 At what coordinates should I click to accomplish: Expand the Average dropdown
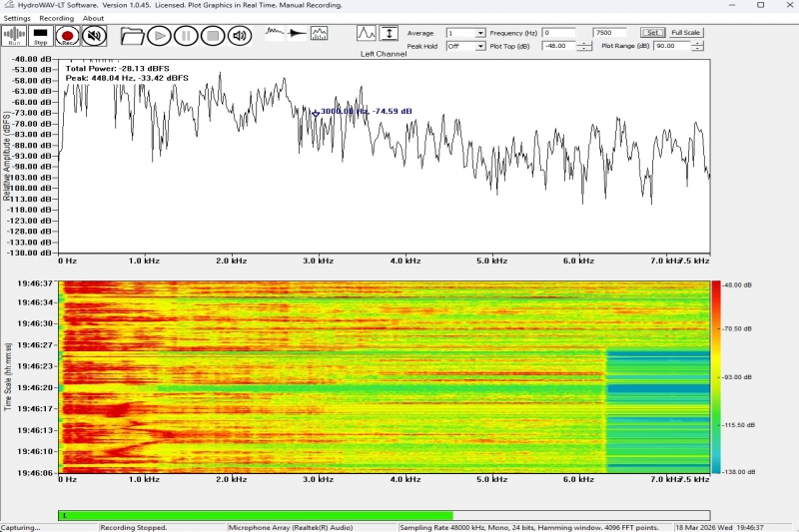(x=480, y=33)
